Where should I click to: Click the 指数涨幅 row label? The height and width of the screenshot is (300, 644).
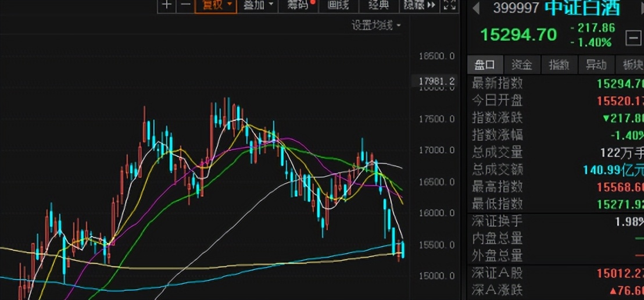coord(497,135)
